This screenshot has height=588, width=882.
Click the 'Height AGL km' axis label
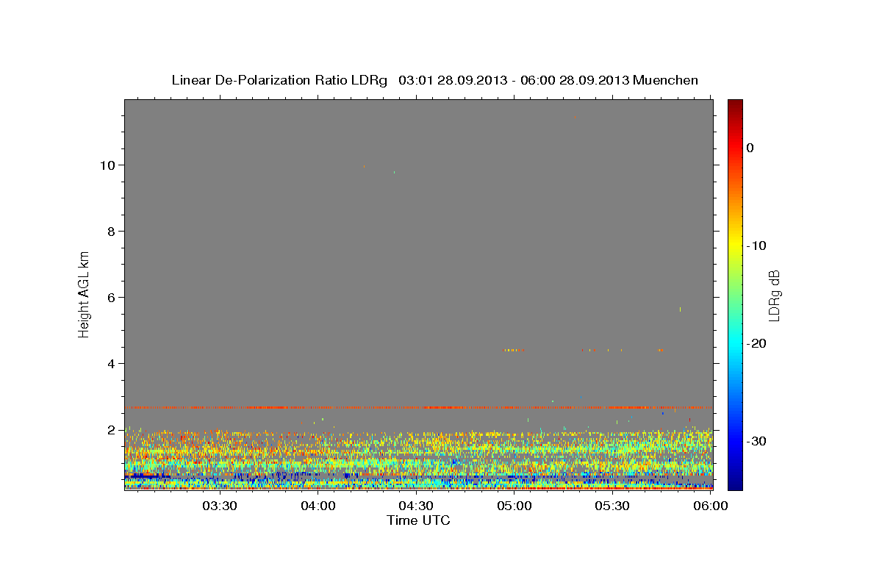(84, 295)
